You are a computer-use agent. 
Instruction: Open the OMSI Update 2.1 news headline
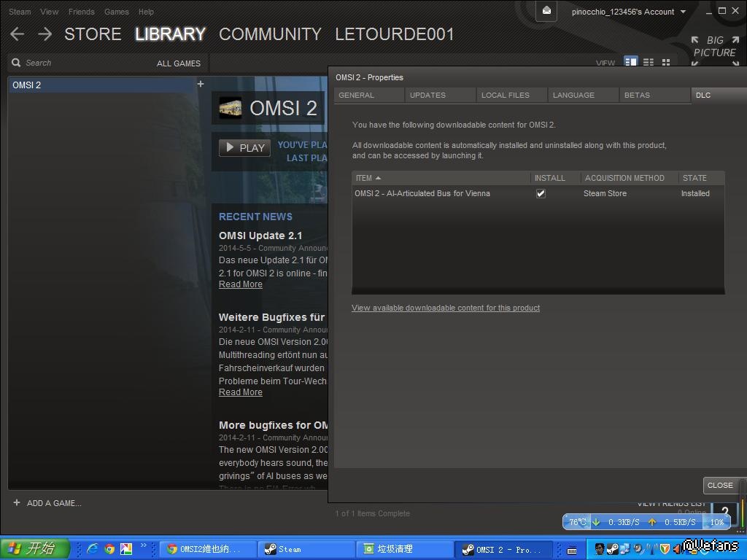pos(260,236)
